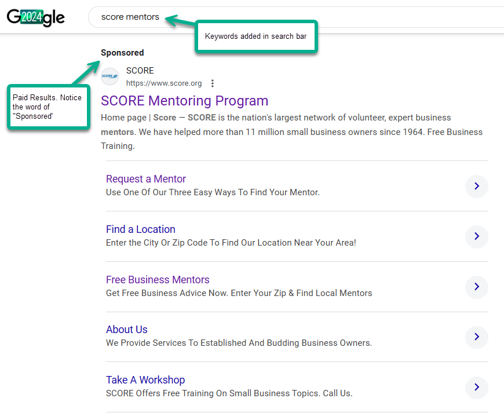Open the Find a Location sitelink
The height and width of the screenshot is (420, 504).
click(141, 229)
